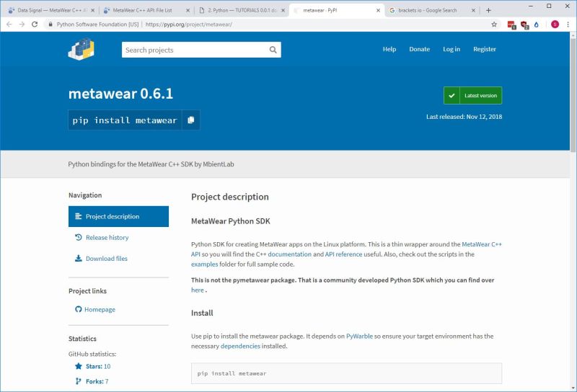Image resolution: width=577 pixels, height=392 pixels.
Task: Click the second red extension icon
Action: [524, 25]
